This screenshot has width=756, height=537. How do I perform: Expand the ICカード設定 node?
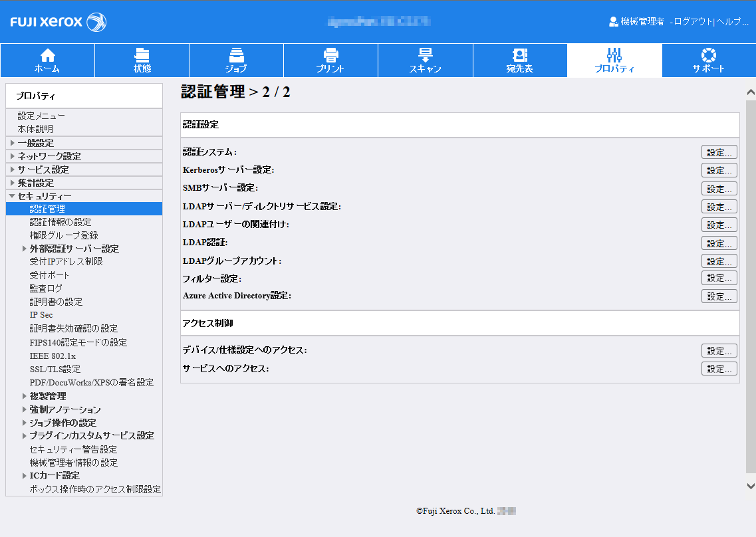click(25, 476)
